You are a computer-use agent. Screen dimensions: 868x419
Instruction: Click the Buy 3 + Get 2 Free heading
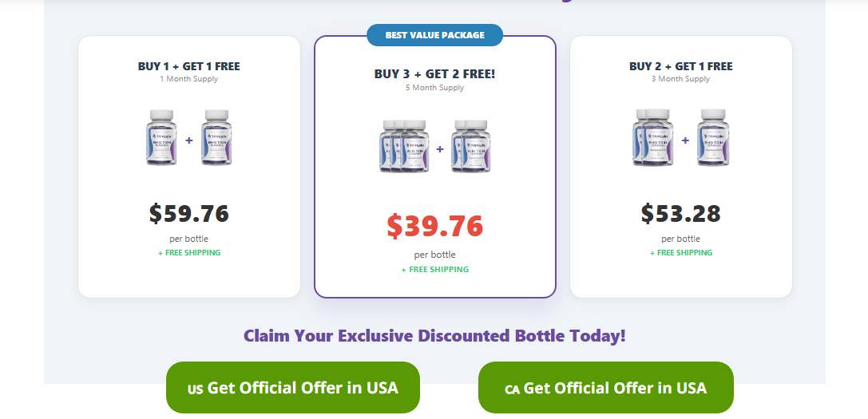tap(434, 73)
